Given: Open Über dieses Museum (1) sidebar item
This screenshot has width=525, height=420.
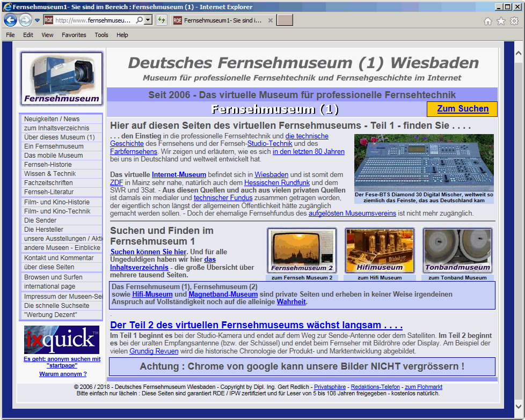Looking at the screenshot, I should pos(62,137).
